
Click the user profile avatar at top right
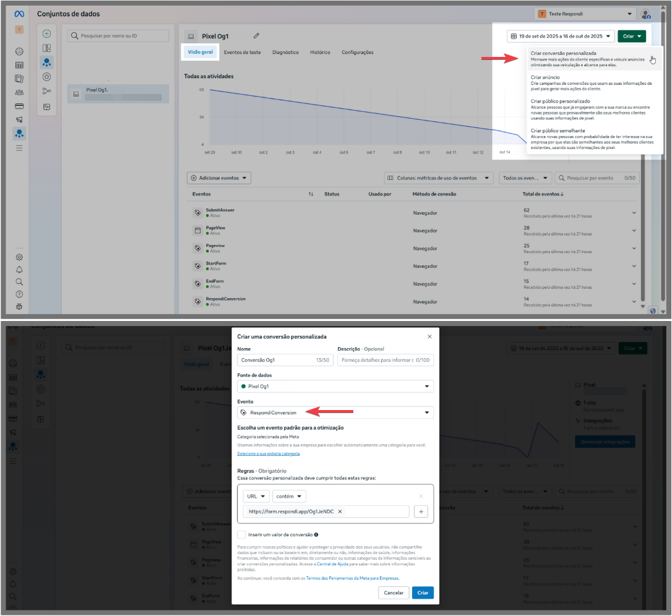pyautogui.click(x=645, y=14)
